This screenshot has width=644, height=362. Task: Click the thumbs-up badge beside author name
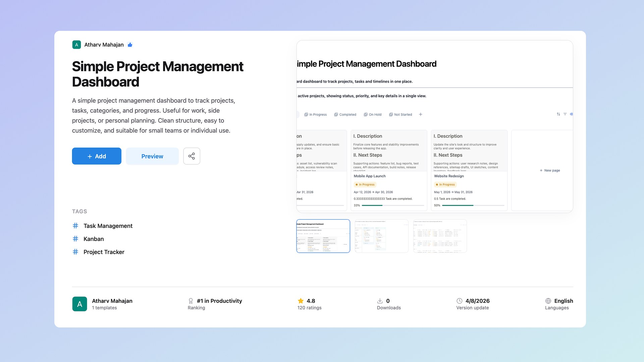click(x=130, y=45)
